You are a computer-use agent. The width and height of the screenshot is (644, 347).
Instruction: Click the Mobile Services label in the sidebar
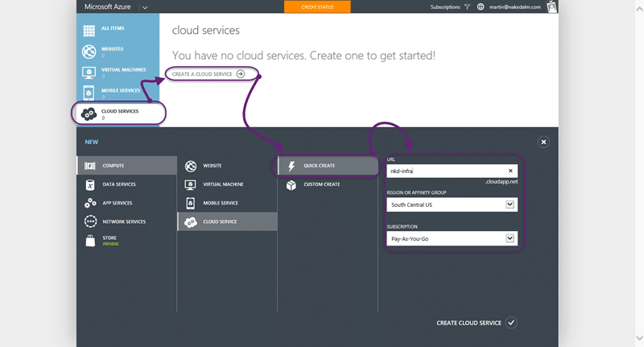[121, 90]
